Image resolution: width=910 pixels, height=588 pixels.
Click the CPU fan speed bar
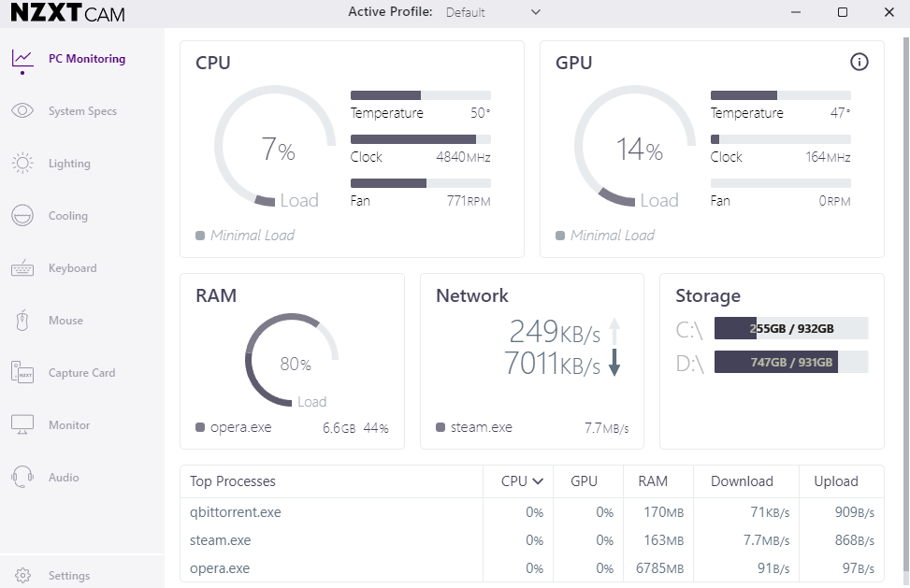tap(421, 183)
